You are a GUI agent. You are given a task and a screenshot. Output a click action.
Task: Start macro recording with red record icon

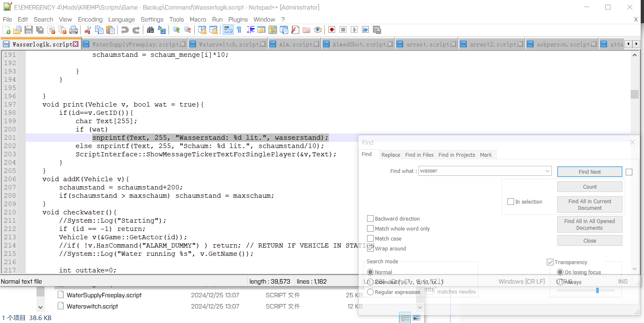tap(332, 30)
